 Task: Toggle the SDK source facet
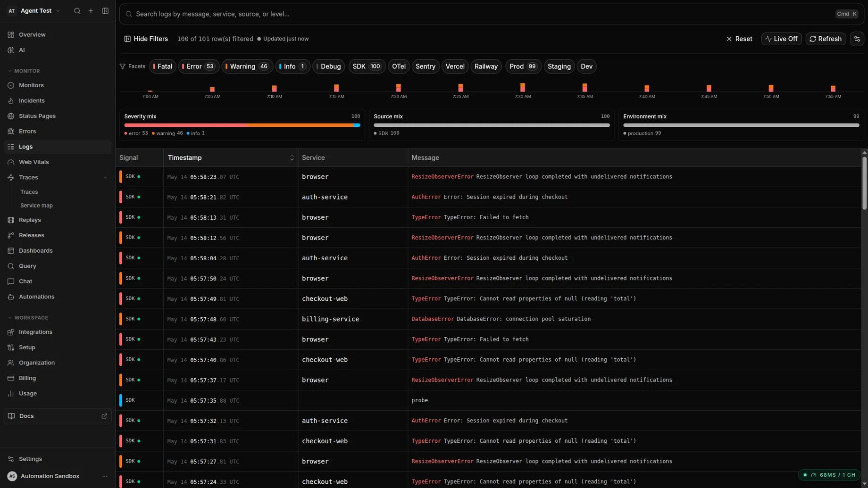coord(367,66)
